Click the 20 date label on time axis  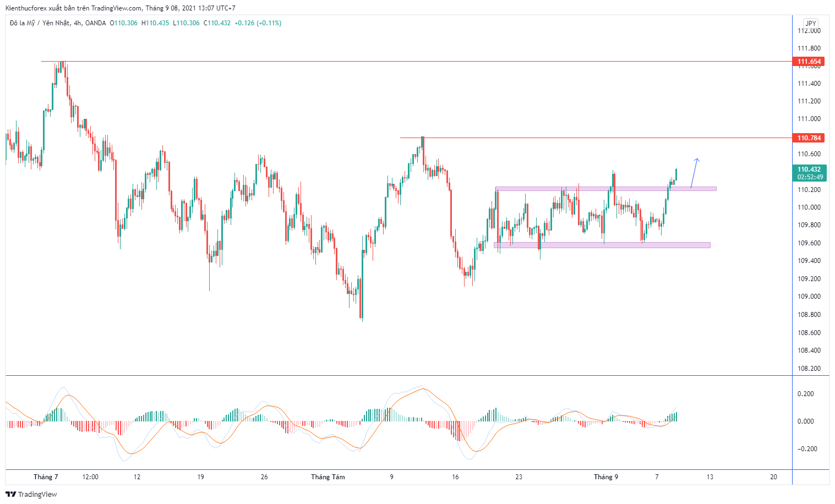[774, 477]
